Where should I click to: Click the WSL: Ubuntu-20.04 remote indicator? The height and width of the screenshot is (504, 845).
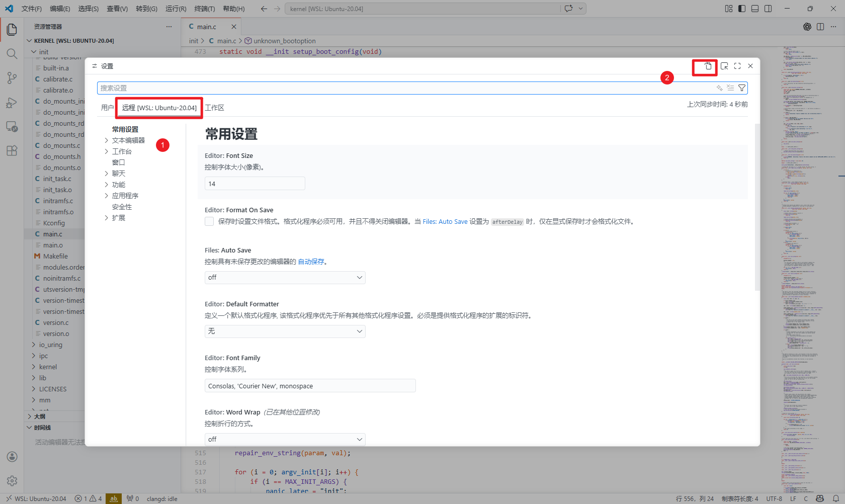pyautogui.click(x=36, y=498)
